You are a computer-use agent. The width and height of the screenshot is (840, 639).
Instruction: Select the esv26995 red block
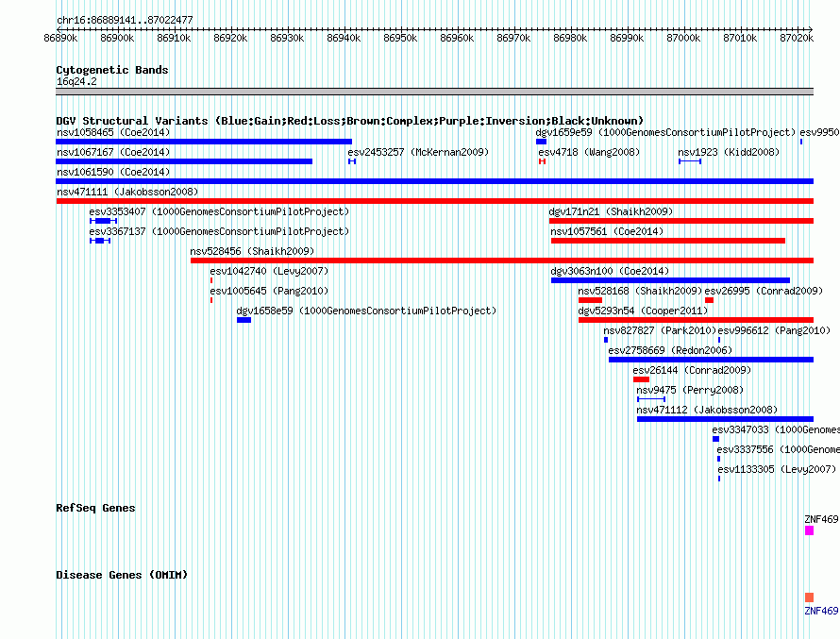pyautogui.click(x=710, y=300)
